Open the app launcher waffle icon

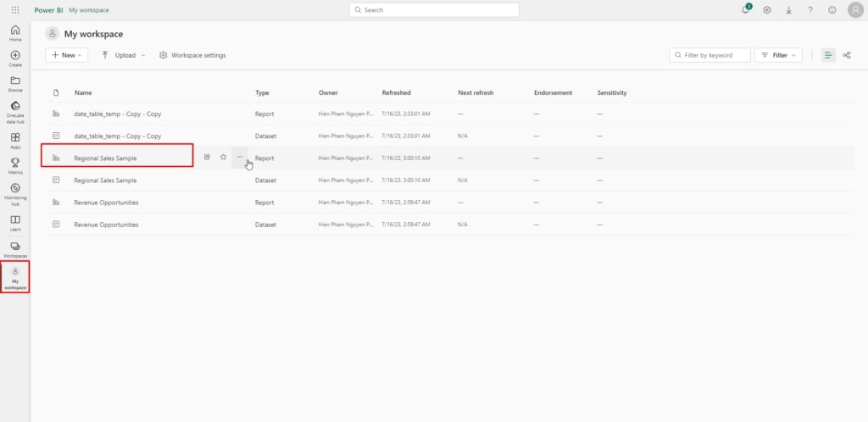(15, 10)
